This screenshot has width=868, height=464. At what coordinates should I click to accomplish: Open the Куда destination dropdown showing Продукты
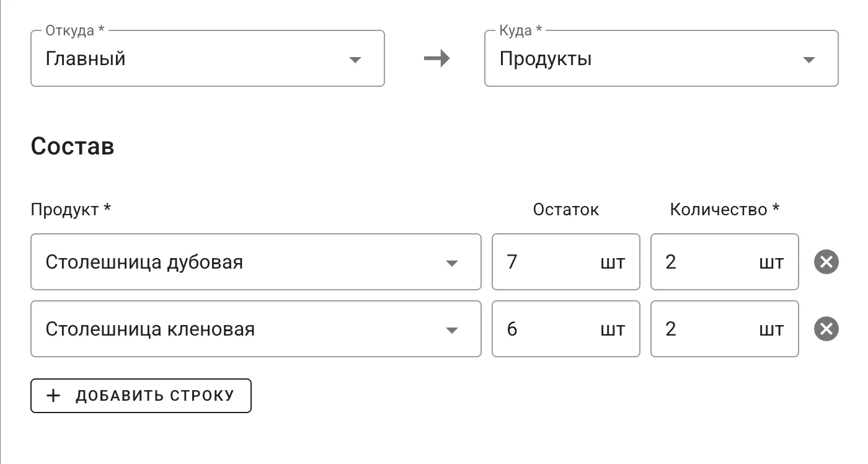[x=662, y=58]
